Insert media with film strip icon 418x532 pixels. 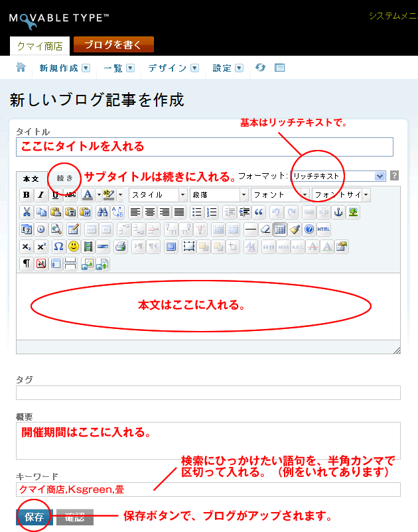click(88, 247)
